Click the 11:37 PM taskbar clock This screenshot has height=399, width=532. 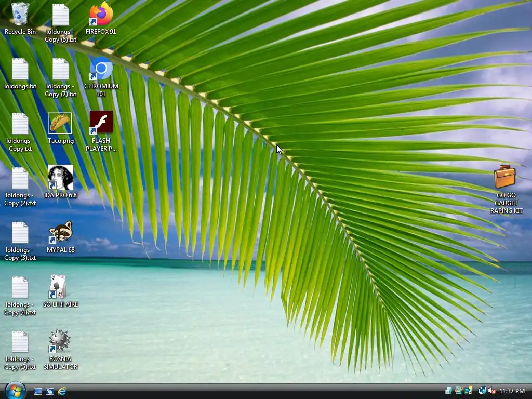click(x=512, y=391)
